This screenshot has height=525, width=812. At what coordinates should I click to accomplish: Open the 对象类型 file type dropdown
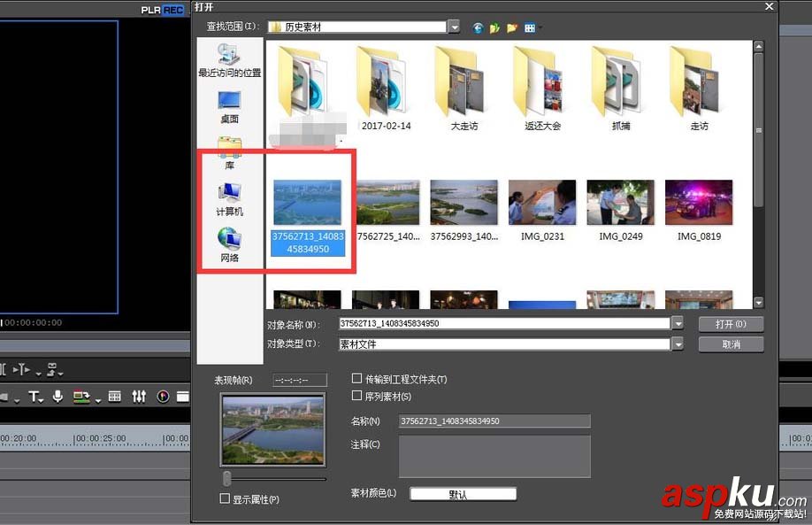pyautogui.click(x=678, y=343)
